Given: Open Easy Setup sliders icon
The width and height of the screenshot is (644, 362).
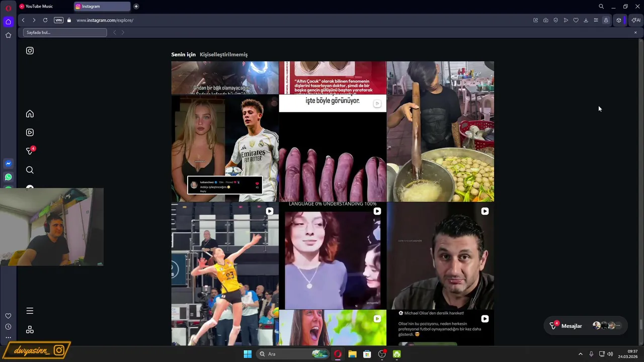Looking at the screenshot, I should tap(596, 20).
